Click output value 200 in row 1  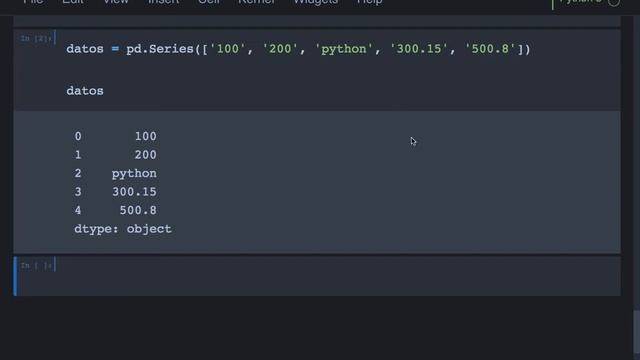click(x=146, y=155)
